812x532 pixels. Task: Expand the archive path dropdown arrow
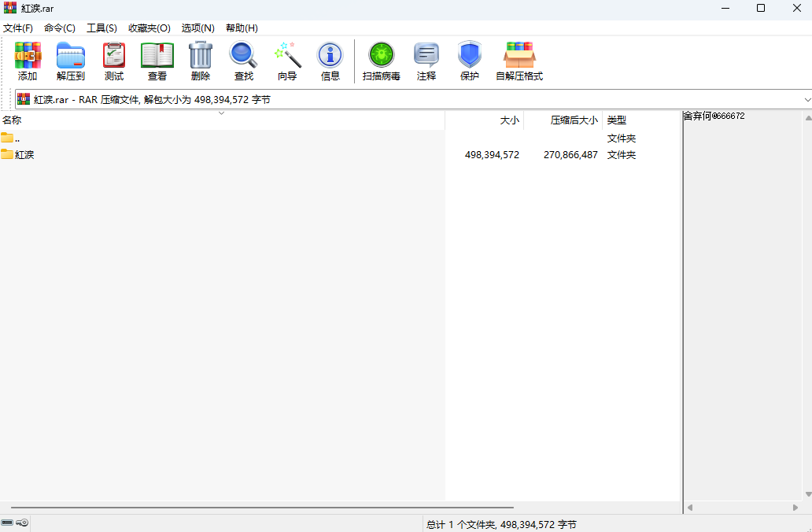click(x=806, y=100)
